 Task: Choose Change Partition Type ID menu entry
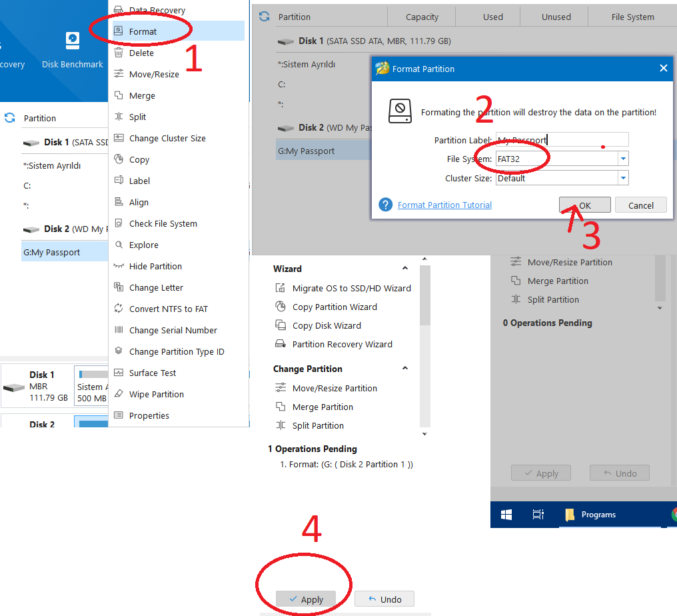pos(178,351)
